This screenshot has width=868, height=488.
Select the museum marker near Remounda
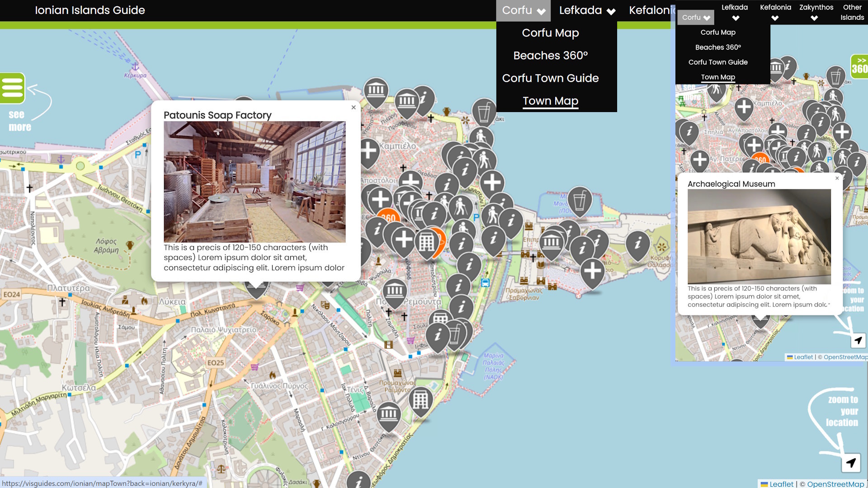(394, 291)
